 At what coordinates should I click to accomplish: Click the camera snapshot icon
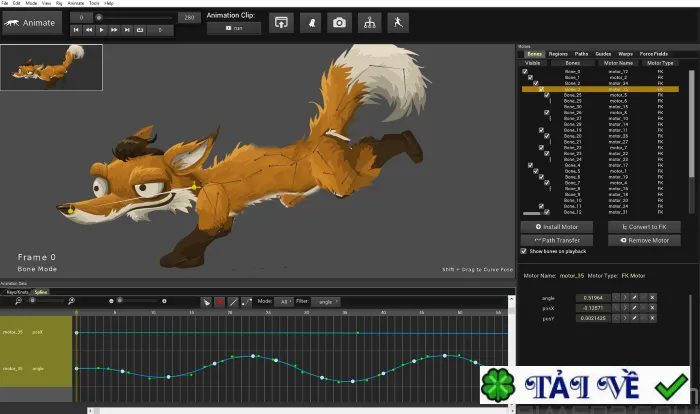pos(339,22)
